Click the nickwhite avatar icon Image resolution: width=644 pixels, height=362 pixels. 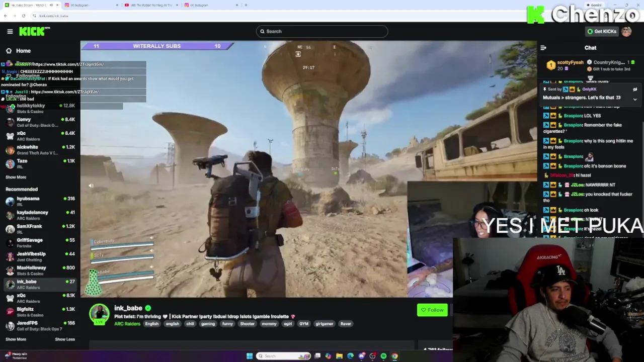point(10,150)
